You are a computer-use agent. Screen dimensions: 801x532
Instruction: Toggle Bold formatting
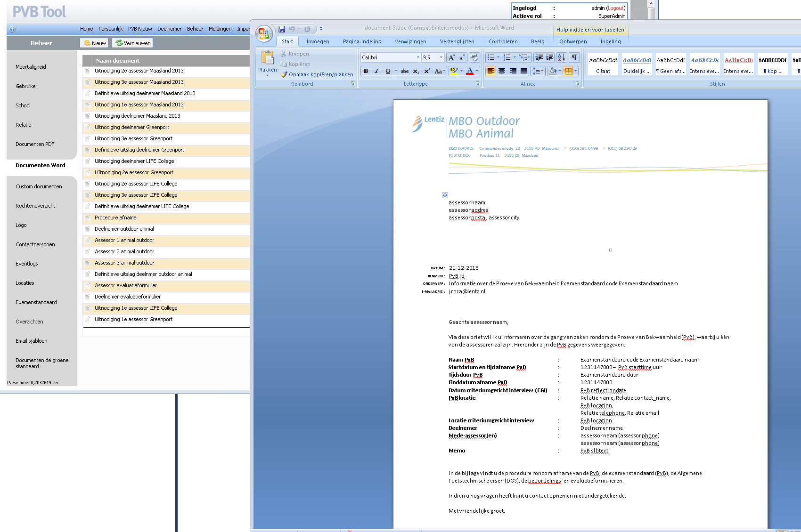pos(366,71)
